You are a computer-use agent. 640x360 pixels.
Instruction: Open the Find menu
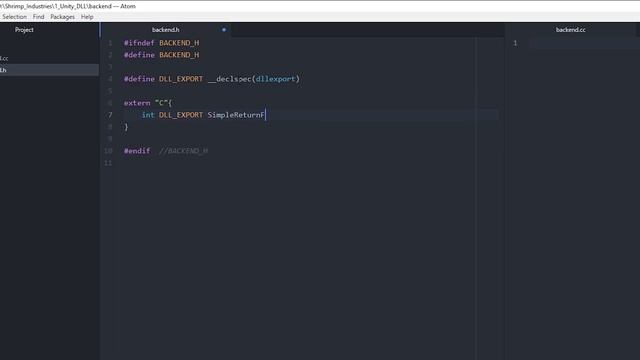[38, 17]
